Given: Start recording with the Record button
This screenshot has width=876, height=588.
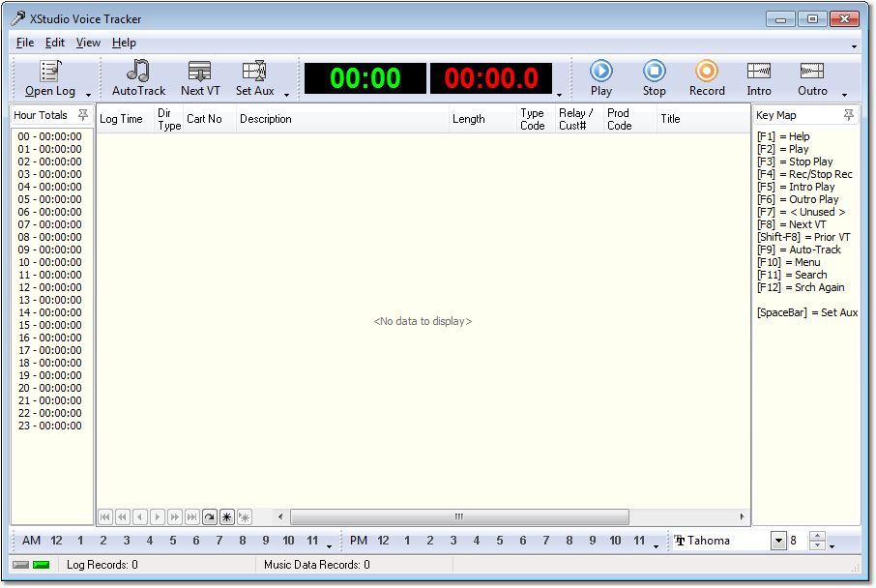Looking at the screenshot, I should [x=707, y=78].
